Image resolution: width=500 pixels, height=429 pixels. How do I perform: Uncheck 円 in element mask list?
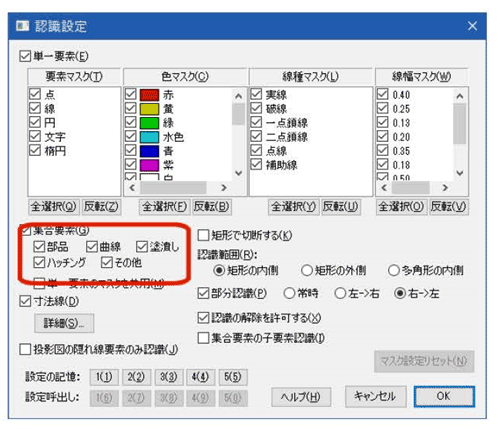(x=35, y=122)
